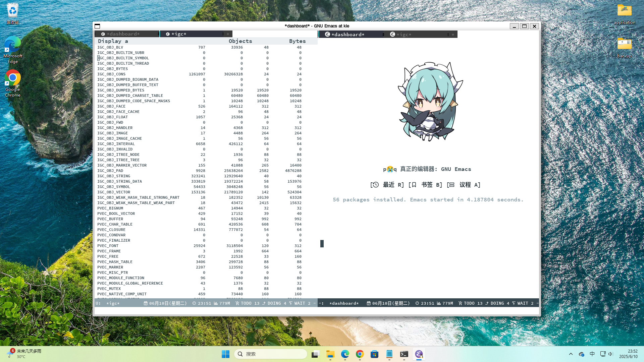644x362 pixels.
Task: Click TODO cart icon in right mode line
Action: pyautogui.click(x=460, y=303)
